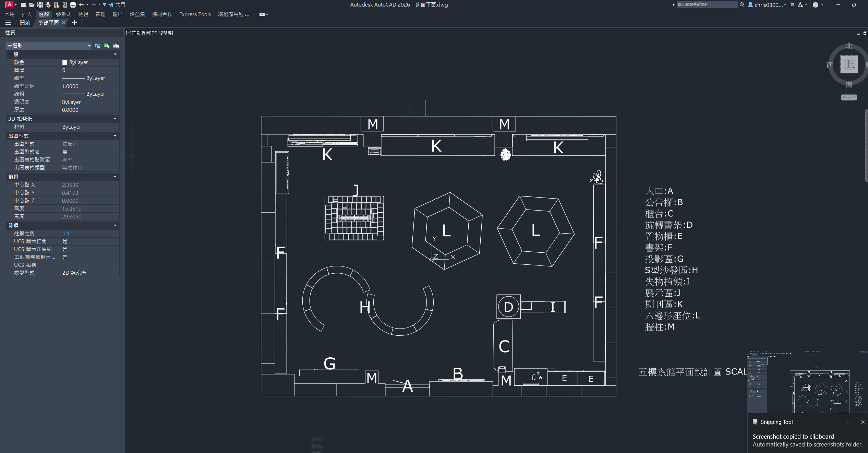Click the Plot printer icon
The height and width of the screenshot is (453, 868).
(73, 5)
